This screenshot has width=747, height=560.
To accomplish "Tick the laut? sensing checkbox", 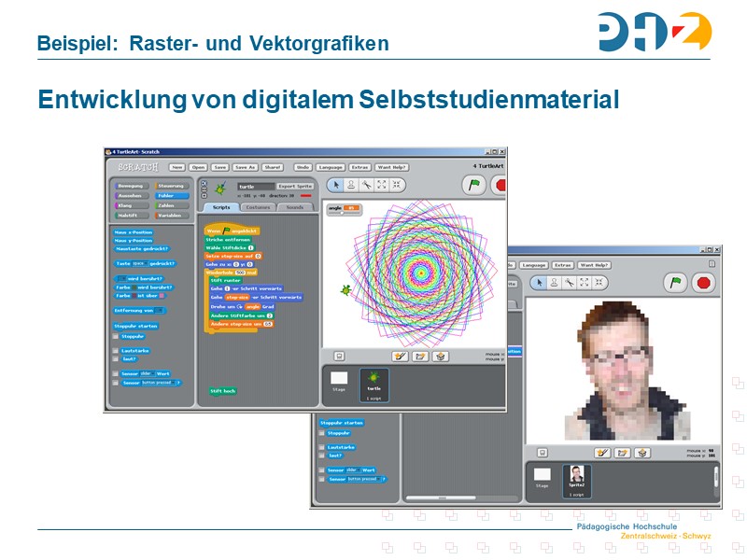I will tap(115, 357).
